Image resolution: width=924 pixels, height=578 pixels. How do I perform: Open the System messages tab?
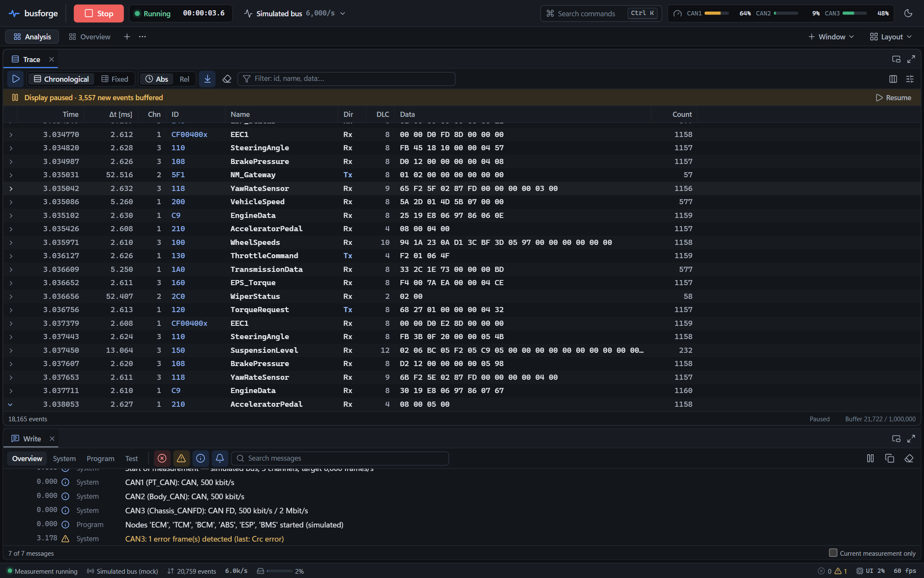click(x=64, y=459)
